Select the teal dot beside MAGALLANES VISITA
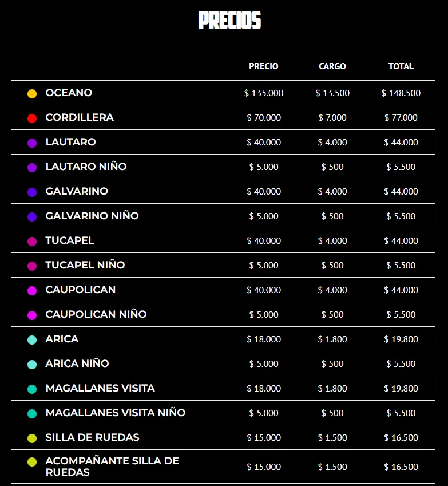This screenshot has height=486, width=448. 32,389
